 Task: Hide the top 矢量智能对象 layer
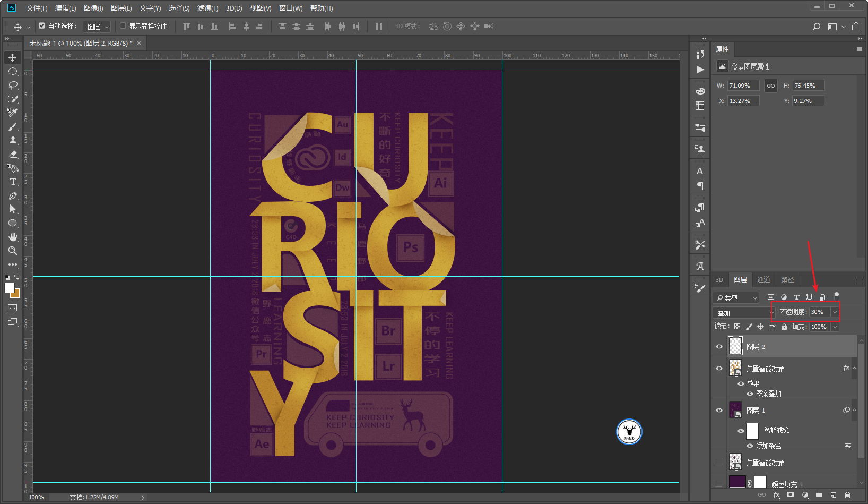[x=719, y=368]
